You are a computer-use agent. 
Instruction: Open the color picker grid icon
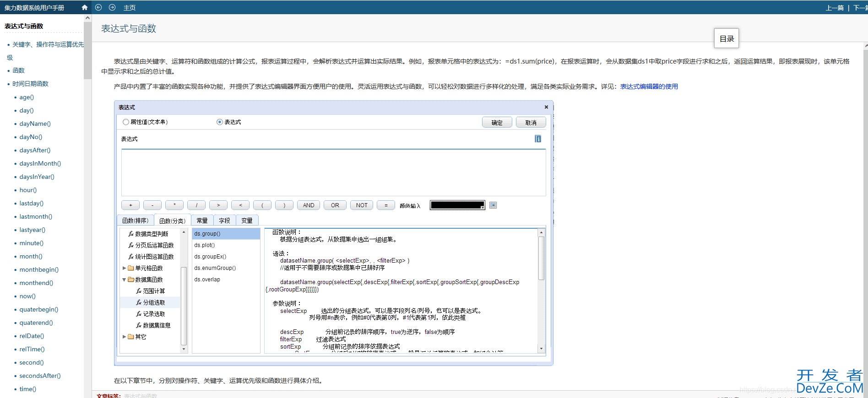[x=493, y=205]
